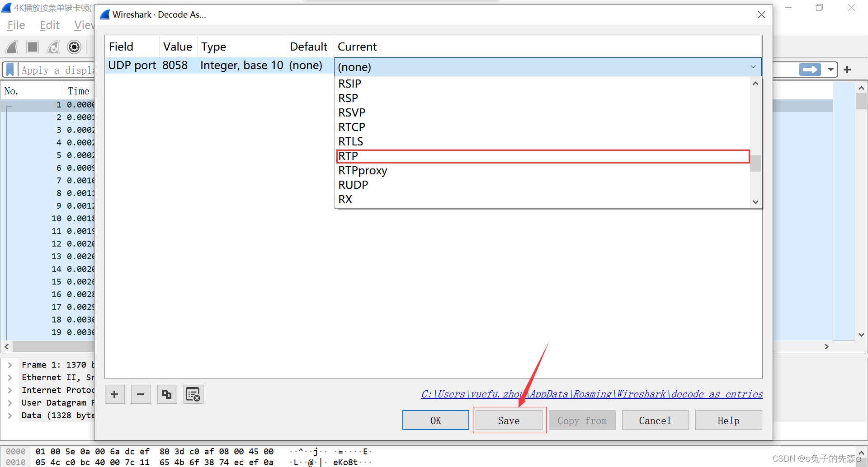Click the OK button
This screenshot has height=467, width=868.
click(x=436, y=420)
